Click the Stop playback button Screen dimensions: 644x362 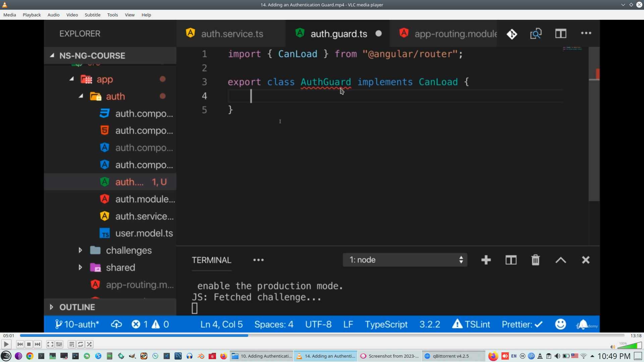click(29, 344)
